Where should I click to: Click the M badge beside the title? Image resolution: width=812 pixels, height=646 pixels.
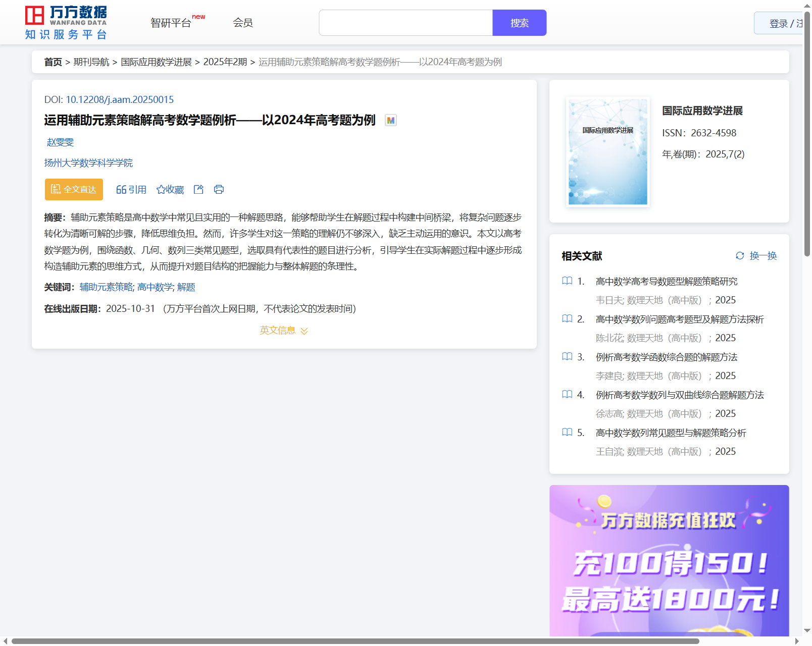point(390,120)
